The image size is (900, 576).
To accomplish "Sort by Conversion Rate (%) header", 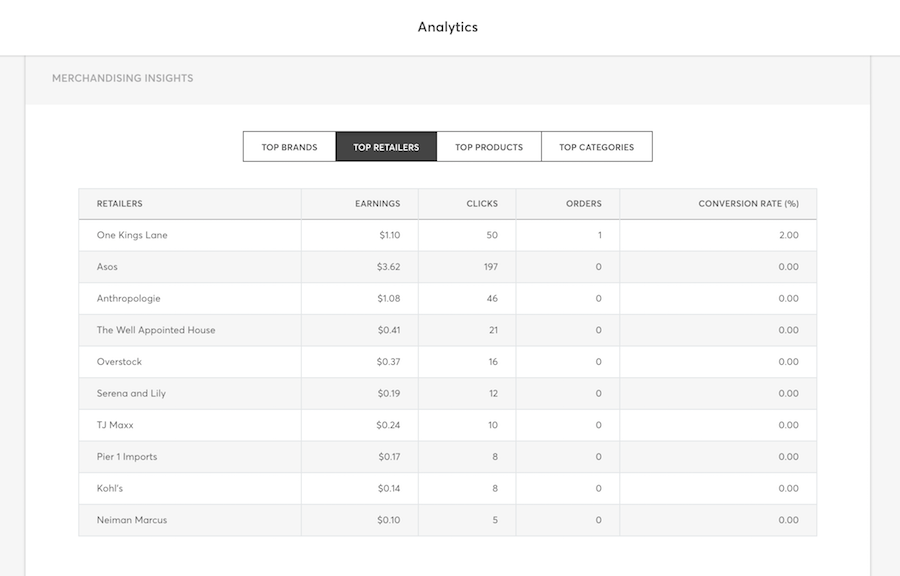I will coord(748,204).
